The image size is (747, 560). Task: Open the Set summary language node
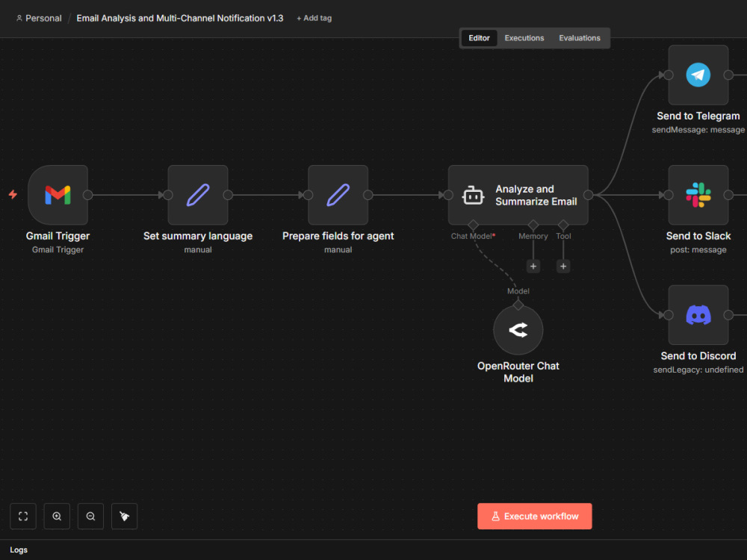[198, 195]
